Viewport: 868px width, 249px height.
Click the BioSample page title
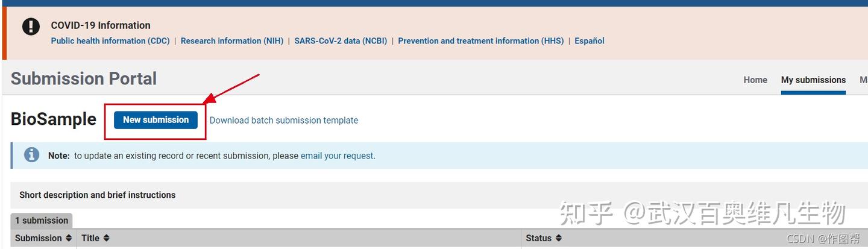[x=54, y=119]
